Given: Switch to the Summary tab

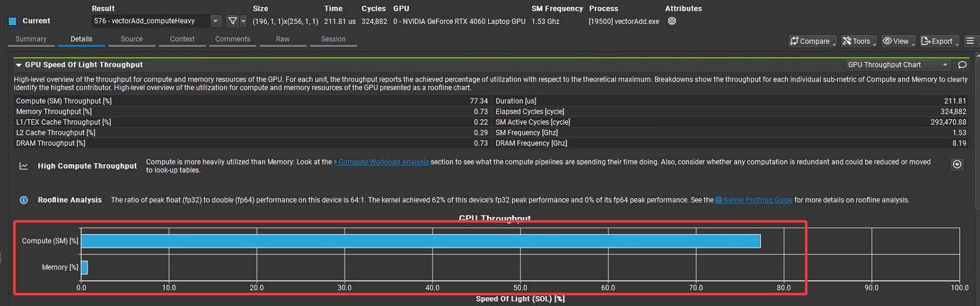Looking at the screenshot, I should coord(31,39).
